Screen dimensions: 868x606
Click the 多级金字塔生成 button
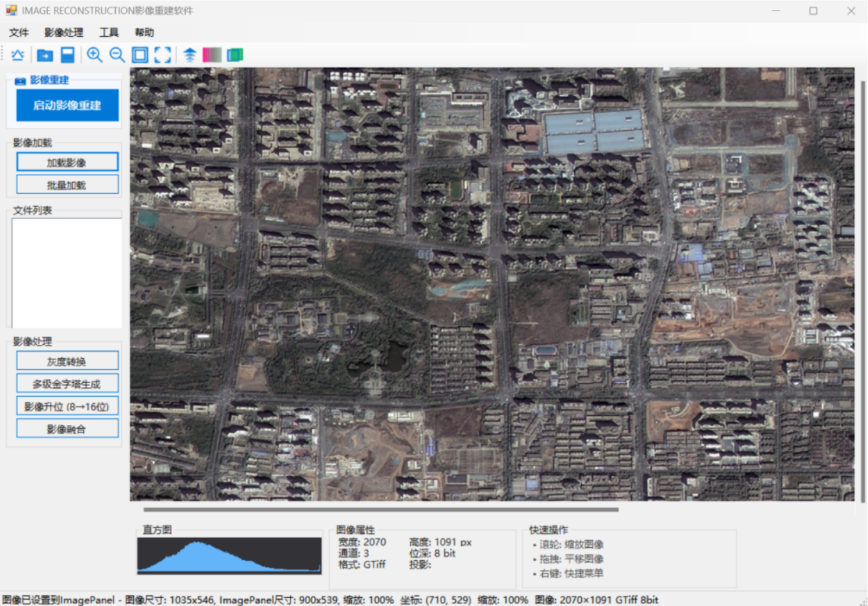pos(67,384)
